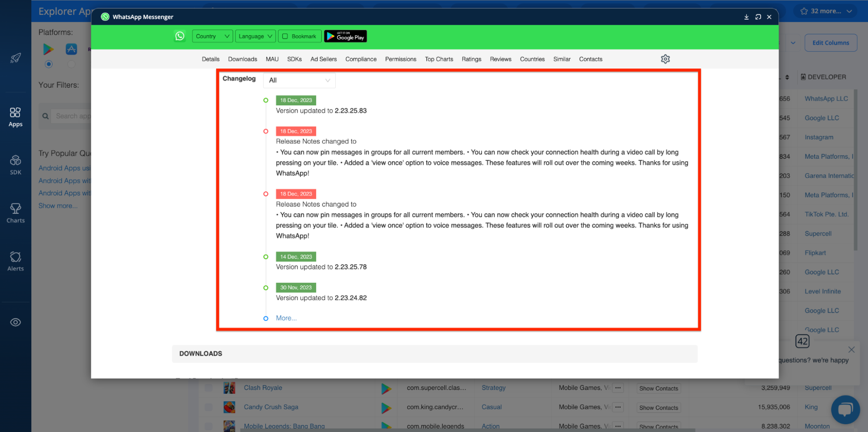The width and height of the screenshot is (868, 432).
Task: Expand the 32 more dropdown
Action: click(825, 11)
